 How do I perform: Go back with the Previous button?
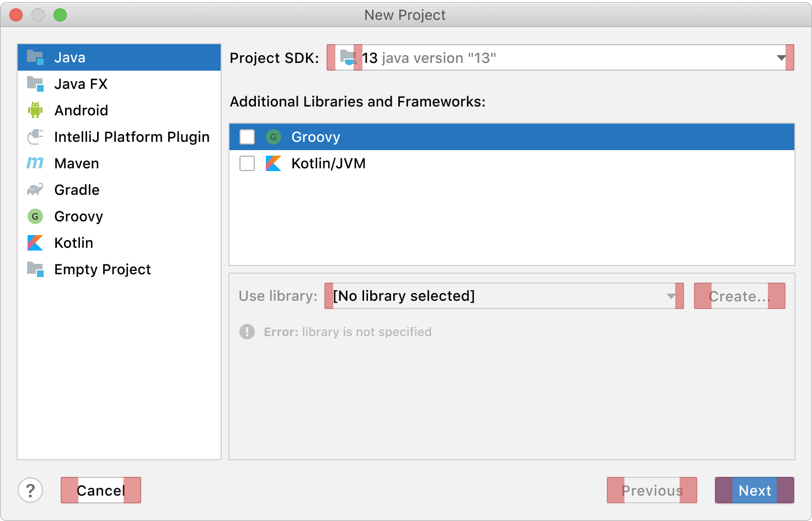[652, 490]
